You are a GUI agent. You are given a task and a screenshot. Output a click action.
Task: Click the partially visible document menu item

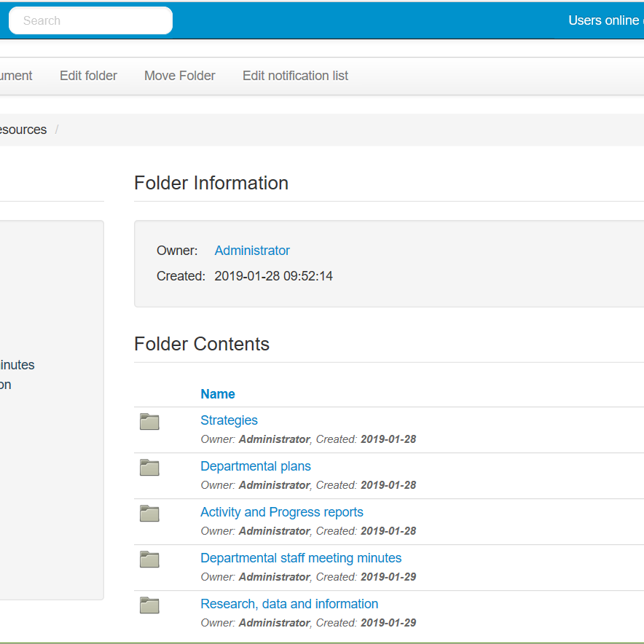coord(16,76)
